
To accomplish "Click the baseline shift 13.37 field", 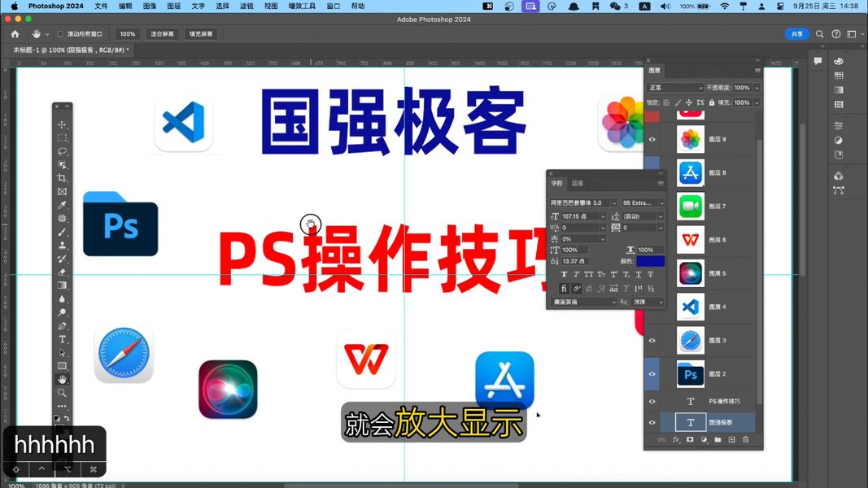I will (575, 261).
